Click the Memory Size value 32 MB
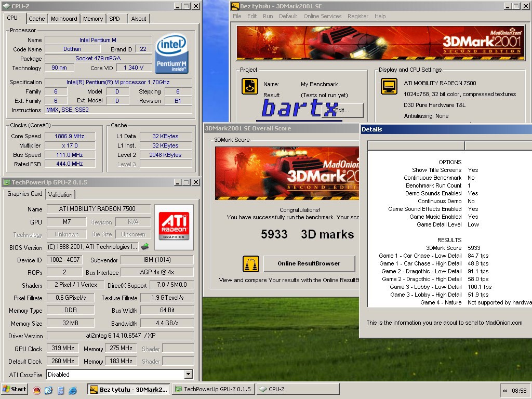The image size is (532, 399). point(70,323)
